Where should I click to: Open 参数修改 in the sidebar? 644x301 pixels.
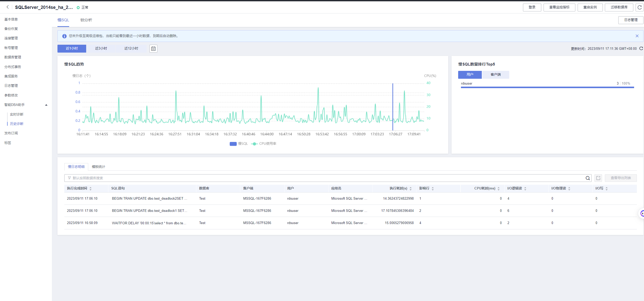tap(11, 95)
